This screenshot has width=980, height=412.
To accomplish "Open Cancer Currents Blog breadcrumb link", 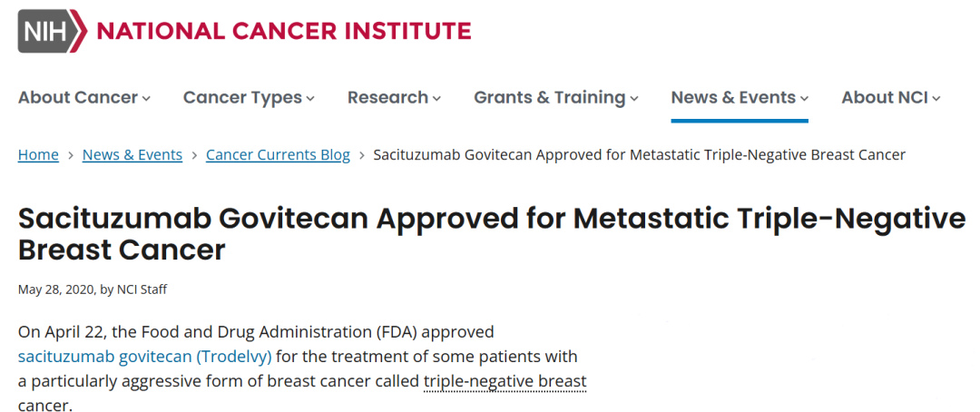I will (278, 154).
